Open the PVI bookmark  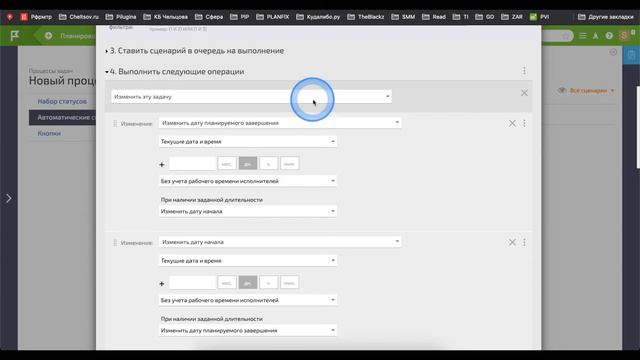coord(539,17)
